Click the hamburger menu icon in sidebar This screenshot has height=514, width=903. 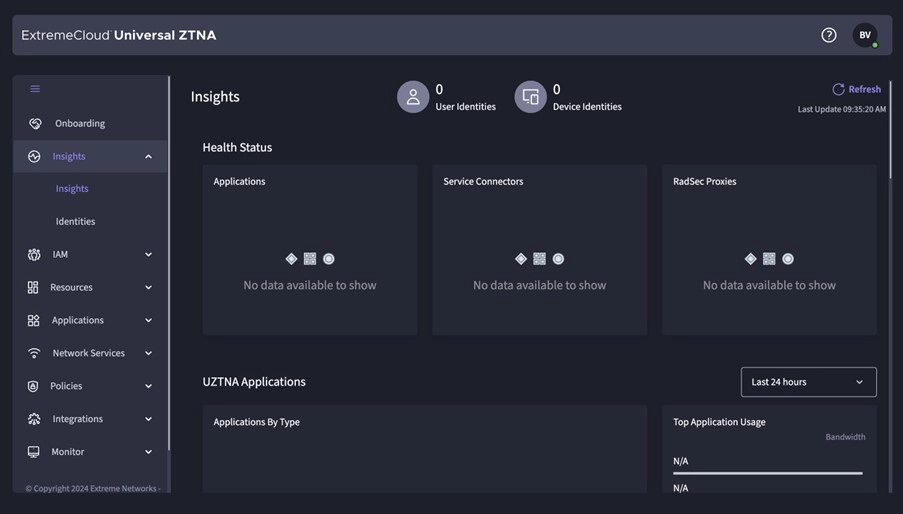pyautogui.click(x=35, y=89)
